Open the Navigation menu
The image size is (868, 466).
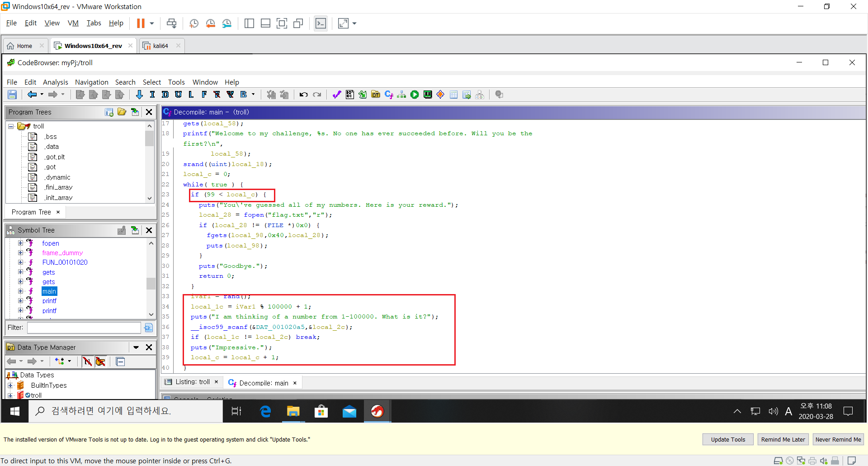point(91,82)
